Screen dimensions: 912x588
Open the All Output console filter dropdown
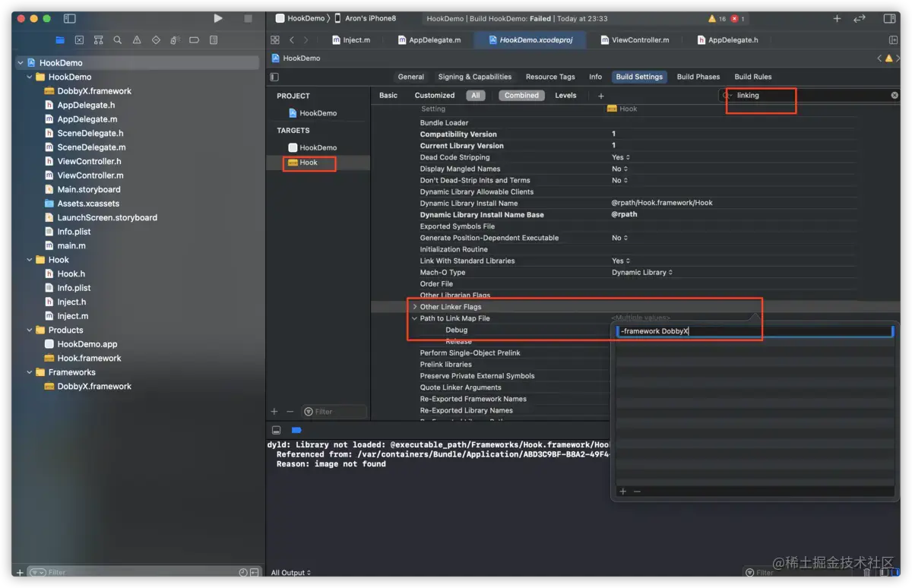tap(291, 573)
